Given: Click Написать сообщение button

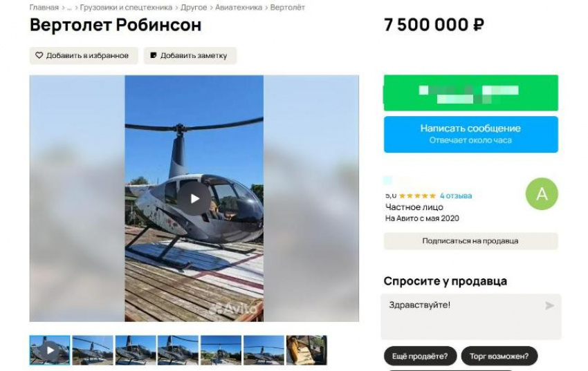Looking at the screenshot, I should [x=470, y=135].
